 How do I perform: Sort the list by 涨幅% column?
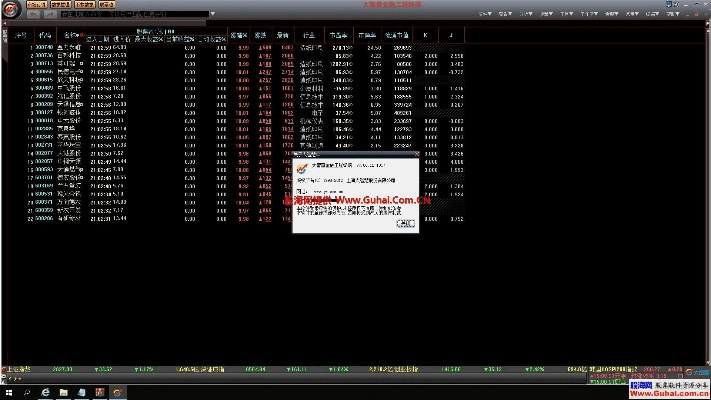pyautogui.click(x=241, y=35)
